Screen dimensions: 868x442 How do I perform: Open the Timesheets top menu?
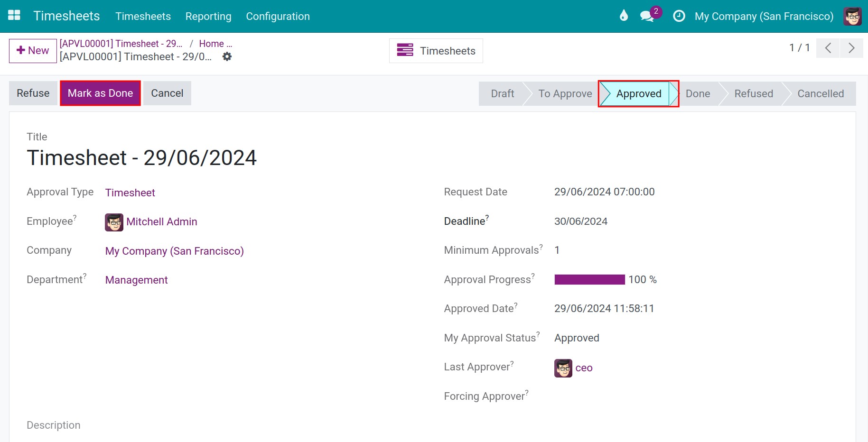(x=143, y=16)
